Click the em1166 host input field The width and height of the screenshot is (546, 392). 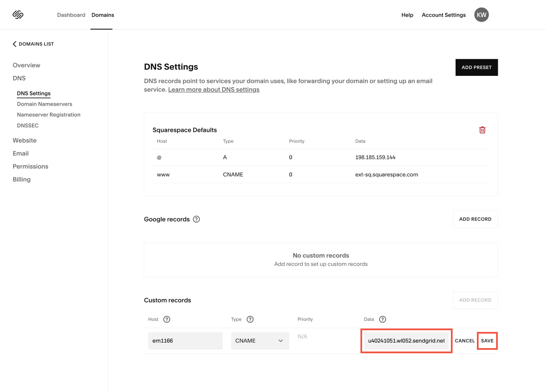185,340
